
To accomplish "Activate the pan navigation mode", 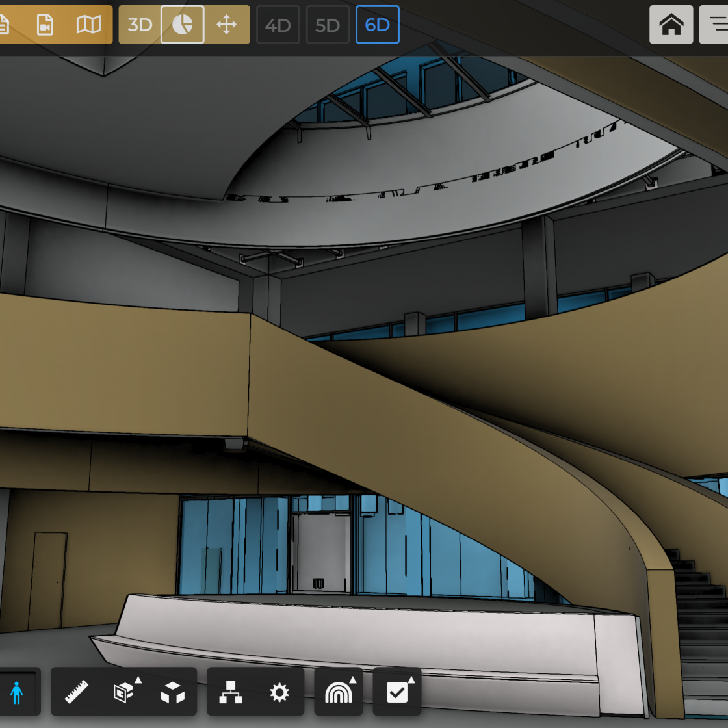I will pos(227,24).
